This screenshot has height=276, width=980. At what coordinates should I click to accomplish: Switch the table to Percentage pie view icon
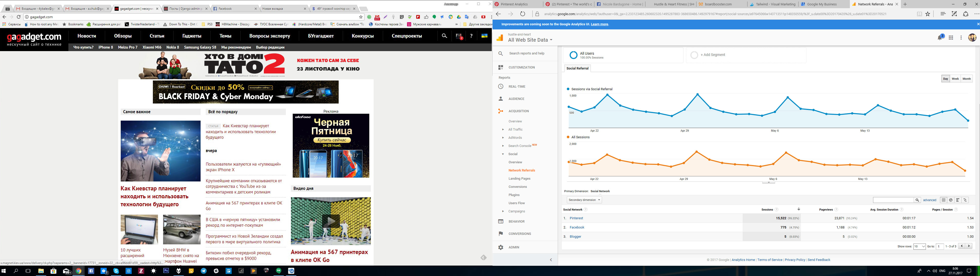click(951, 200)
